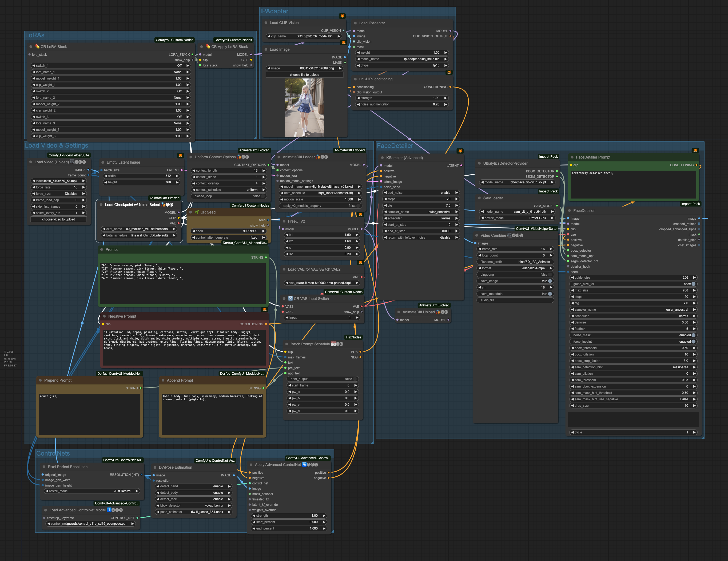Click the fox badge on the Negative Prompt node
Viewport: 728px width, 561px height.
[x=265, y=310]
